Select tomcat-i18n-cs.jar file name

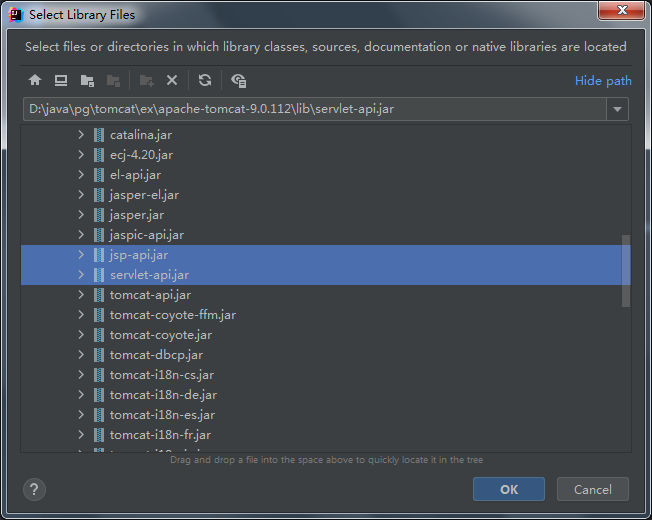(162, 375)
